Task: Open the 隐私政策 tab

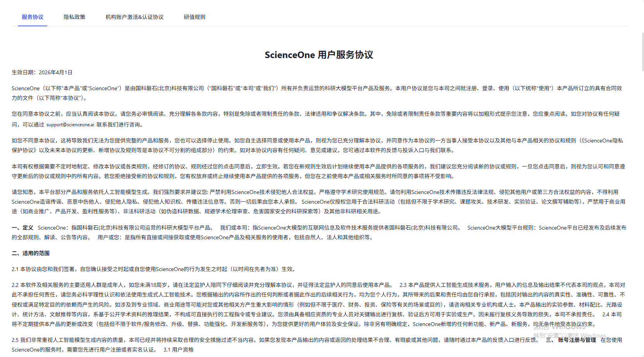Action: (x=74, y=17)
